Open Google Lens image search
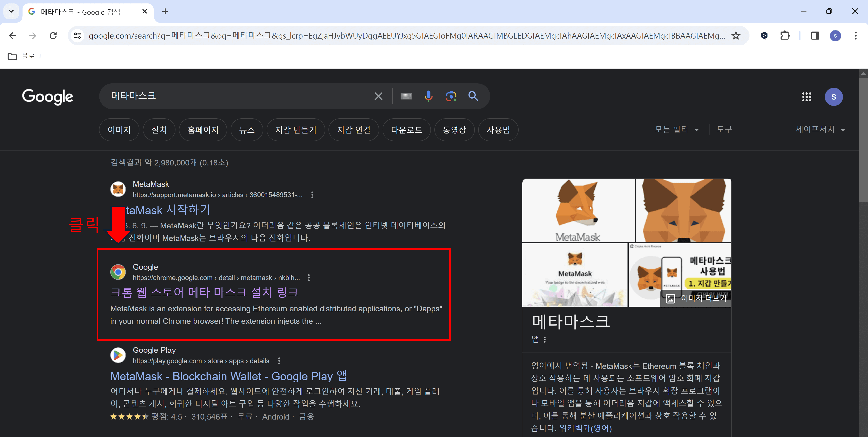This screenshot has height=437, width=868. point(451,96)
